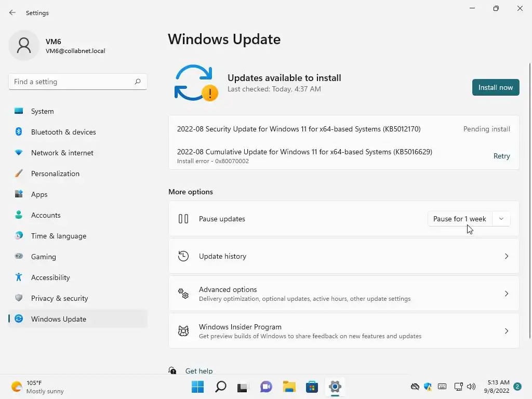Retry the KB5016629 cumulative update
This screenshot has width=532, height=399.
pos(501,156)
